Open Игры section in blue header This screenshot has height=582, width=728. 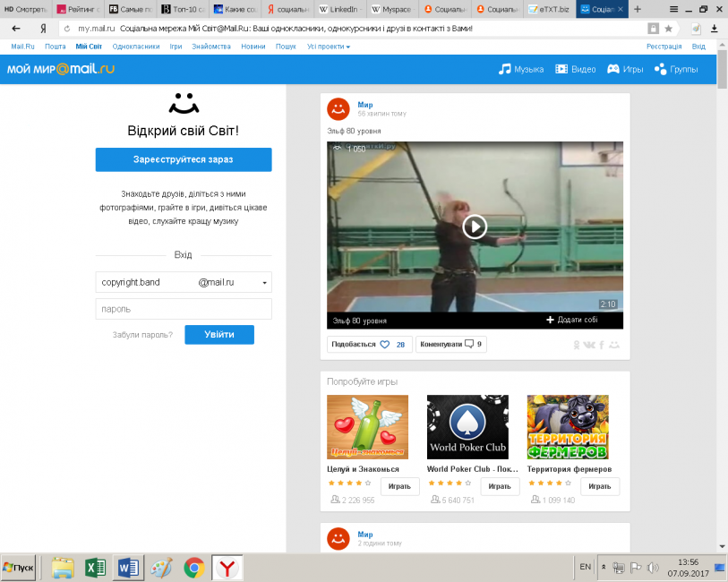coord(625,69)
